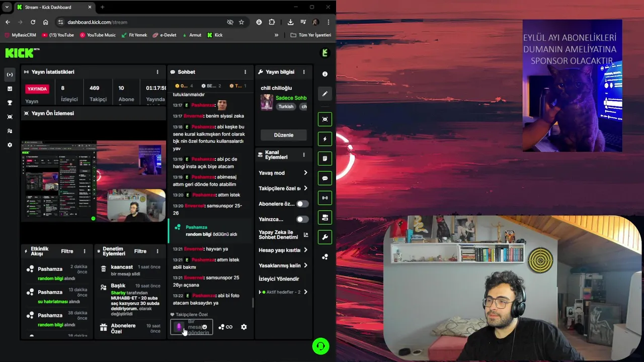This screenshot has height=362, width=644.
Task: Click the purple microphone icon in chat input
Action: [179, 327]
